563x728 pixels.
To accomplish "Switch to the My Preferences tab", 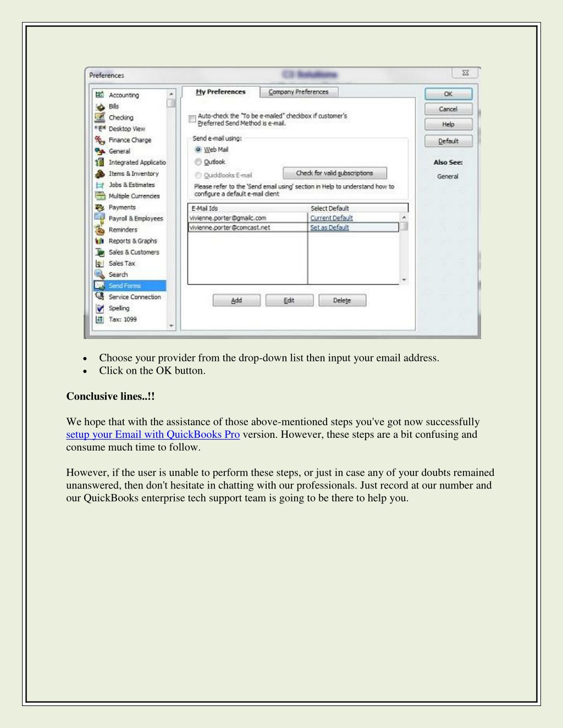I will click(220, 92).
